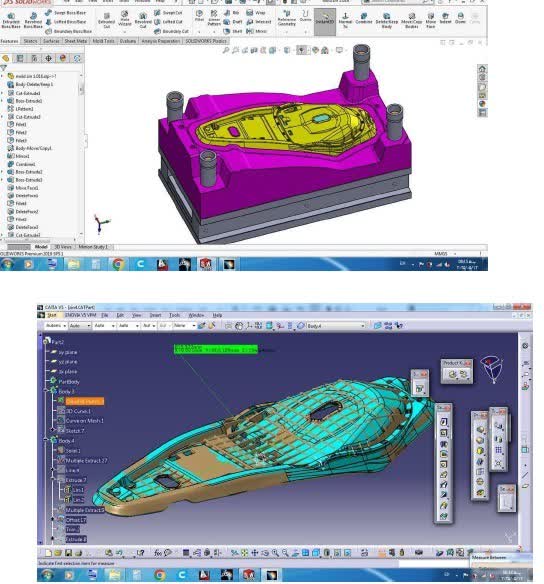Select Extruded Boss/Base in SolidWorks ribbon

11,21
